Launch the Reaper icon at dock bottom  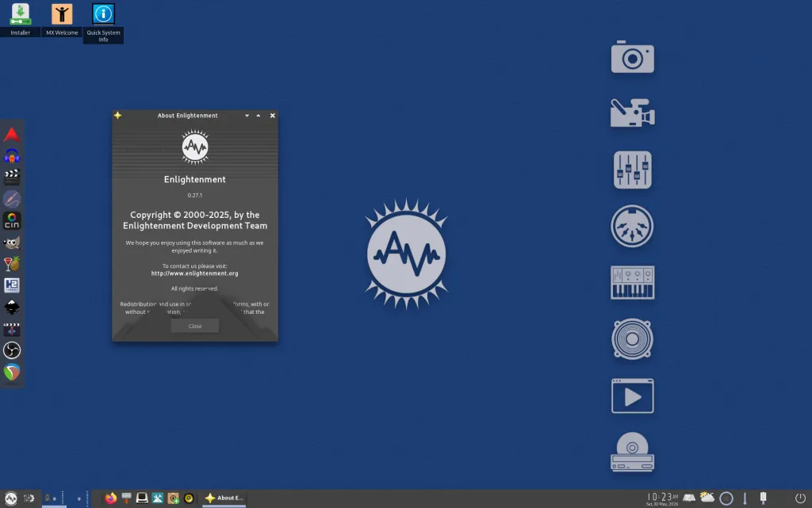[11, 372]
